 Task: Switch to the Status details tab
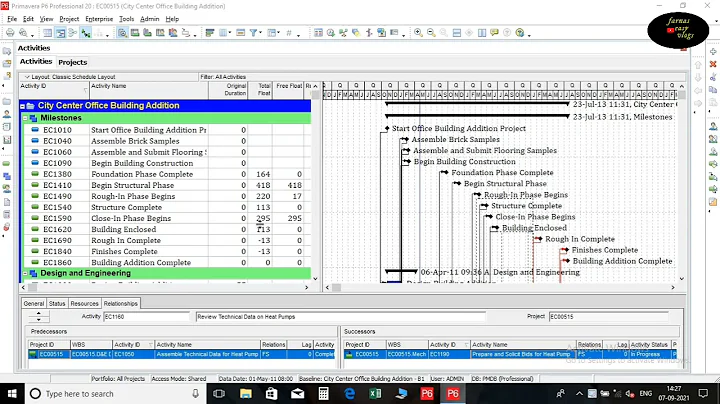(57, 303)
